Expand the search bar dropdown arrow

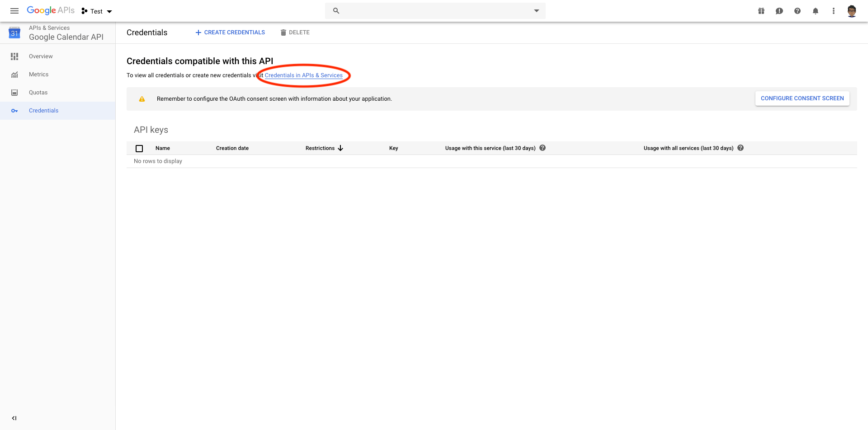pos(537,11)
